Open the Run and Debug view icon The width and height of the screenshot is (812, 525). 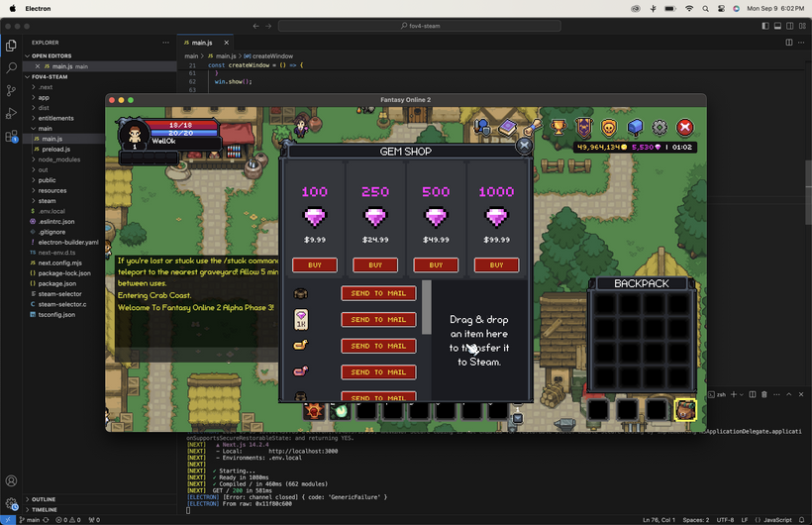[x=11, y=113]
